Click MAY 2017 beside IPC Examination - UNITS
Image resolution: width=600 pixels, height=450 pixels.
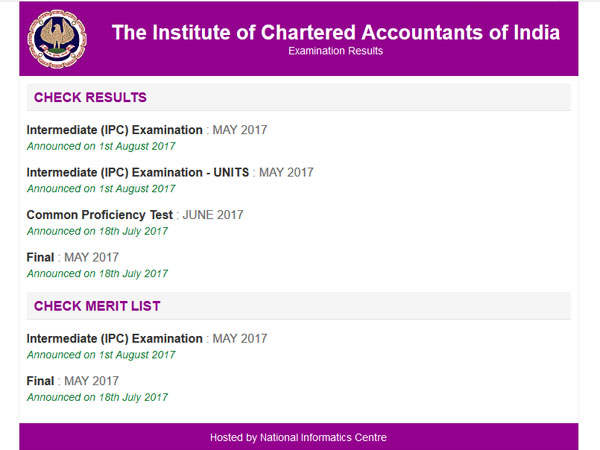[x=286, y=172]
